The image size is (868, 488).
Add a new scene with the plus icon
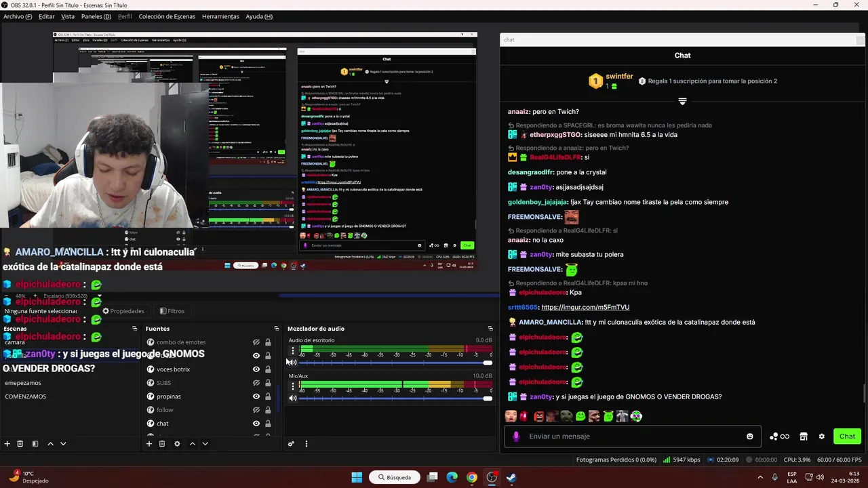click(x=7, y=444)
